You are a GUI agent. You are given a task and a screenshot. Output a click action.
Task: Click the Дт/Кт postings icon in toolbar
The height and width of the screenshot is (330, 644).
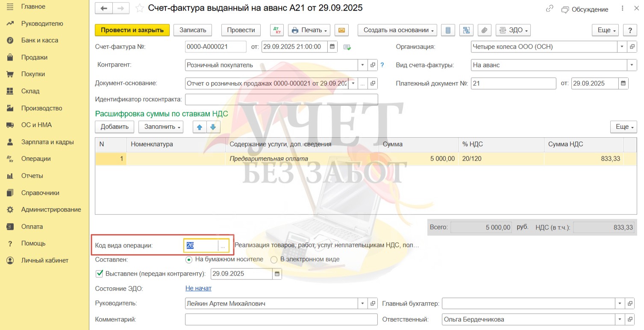(277, 30)
